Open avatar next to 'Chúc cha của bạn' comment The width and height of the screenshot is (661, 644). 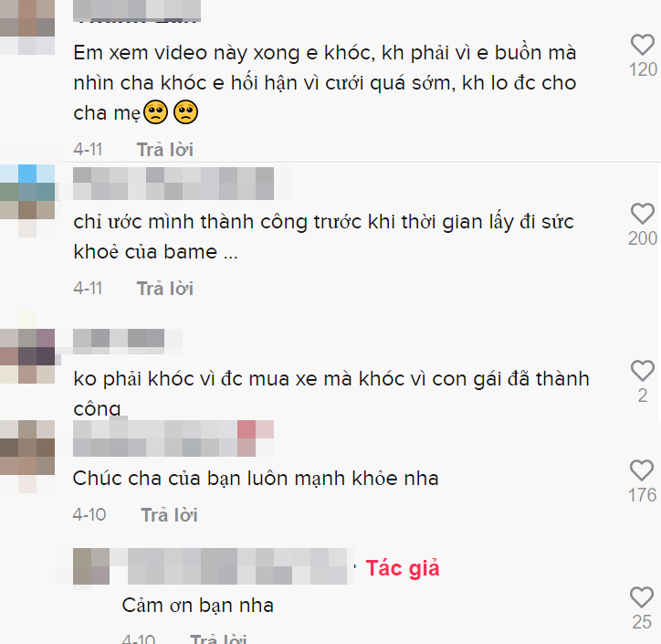tap(27, 457)
